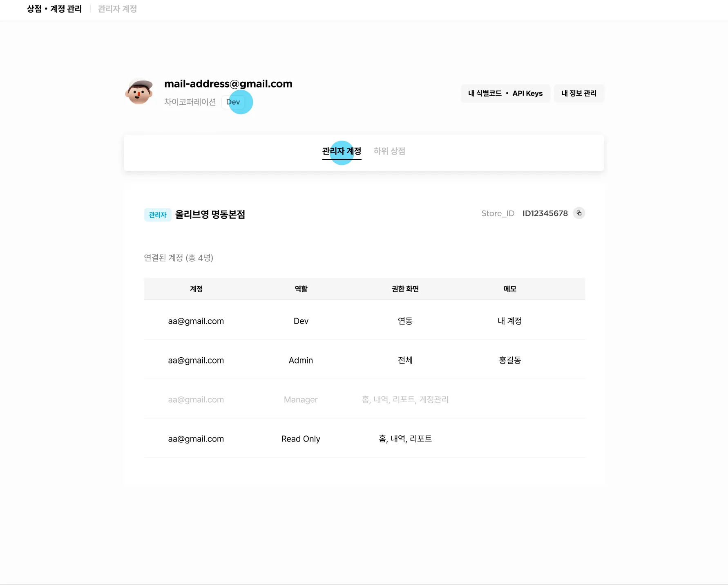Click the 내 계정 memo cell
This screenshot has height=585, width=728.
509,321
